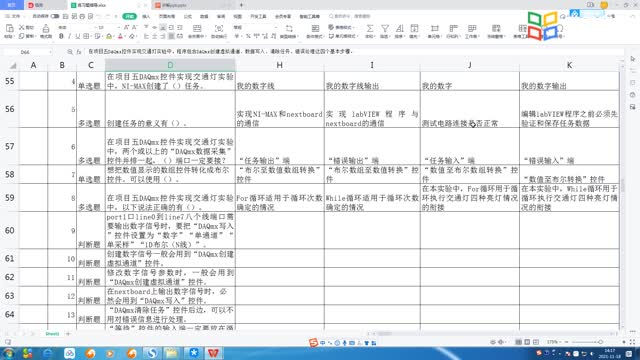
Task: Apply bold formatting in the ribbon
Action: pyautogui.click(x=61, y=36)
